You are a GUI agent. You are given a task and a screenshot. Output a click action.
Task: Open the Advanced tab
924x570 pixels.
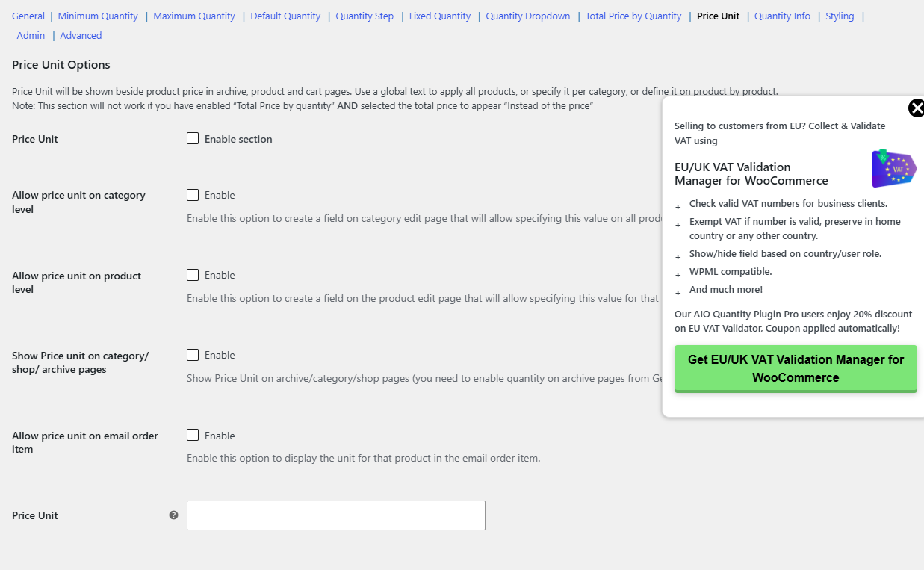pos(81,35)
